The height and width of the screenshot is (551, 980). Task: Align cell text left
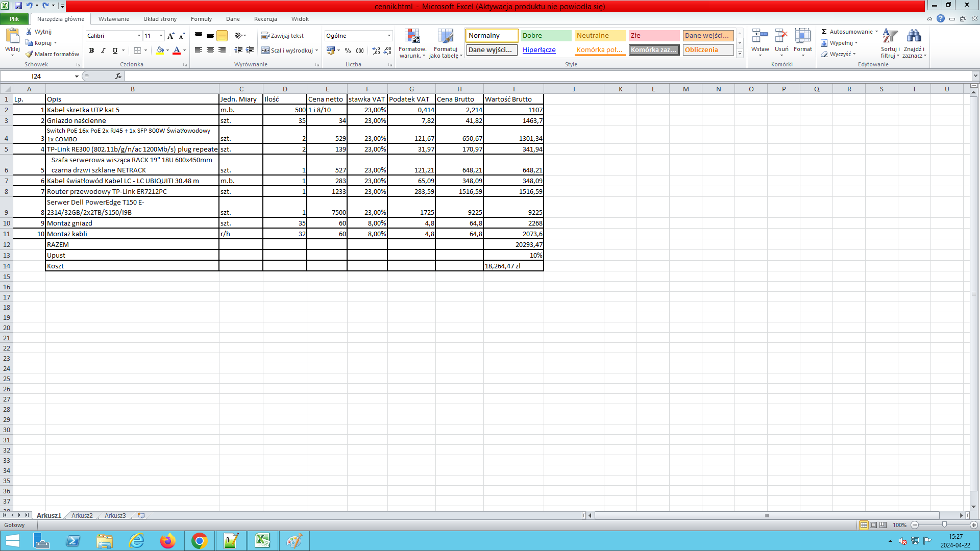199,51
